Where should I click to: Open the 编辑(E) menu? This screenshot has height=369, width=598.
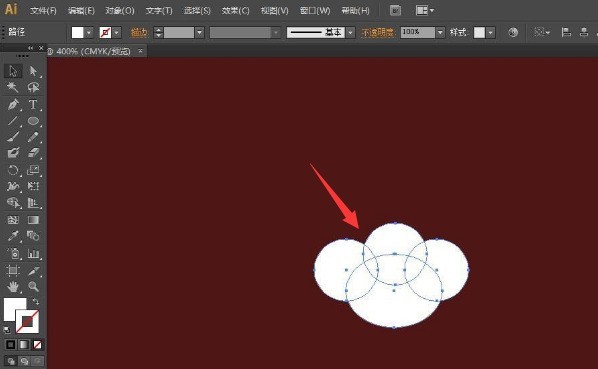tap(81, 11)
